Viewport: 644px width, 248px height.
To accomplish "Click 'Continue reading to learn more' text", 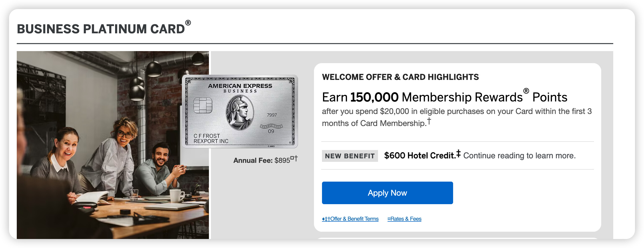I will tap(519, 156).
